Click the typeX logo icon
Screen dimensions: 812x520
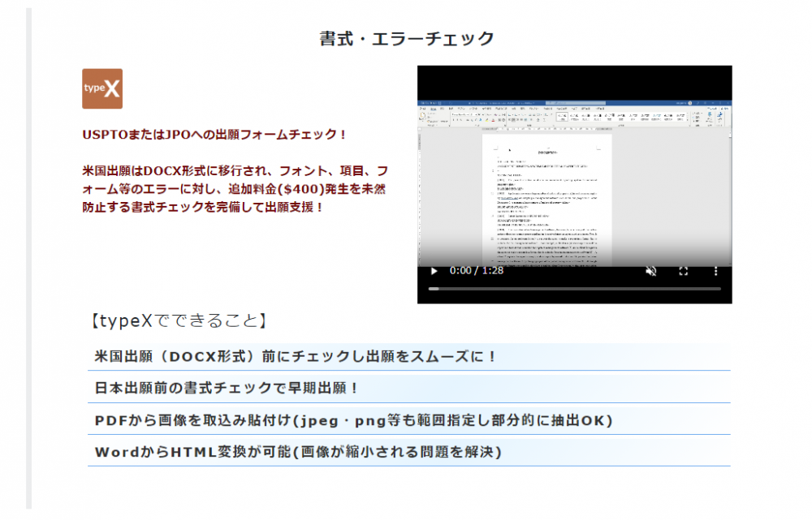click(x=102, y=88)
